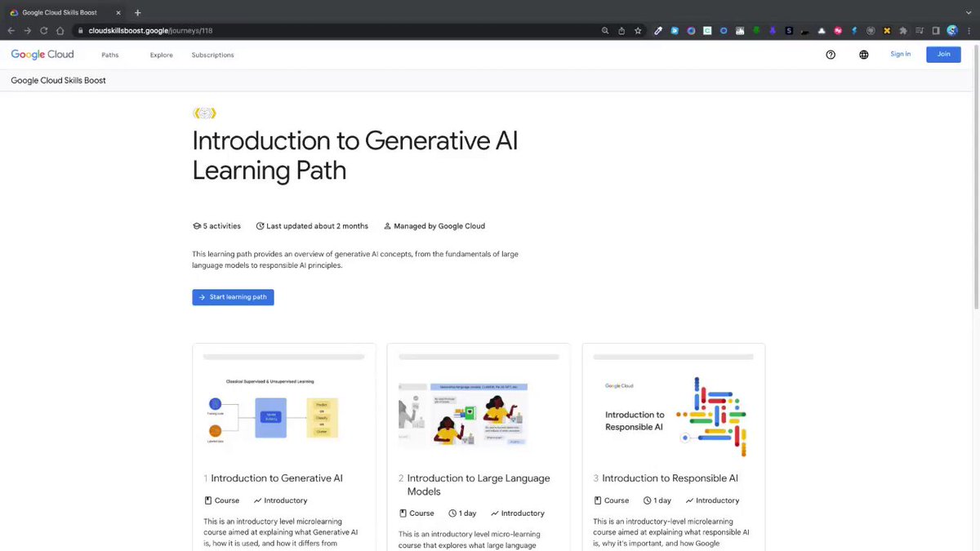Click the share page icon in address bar
This screenshot has width=980, height=551.
click(621, 30)
